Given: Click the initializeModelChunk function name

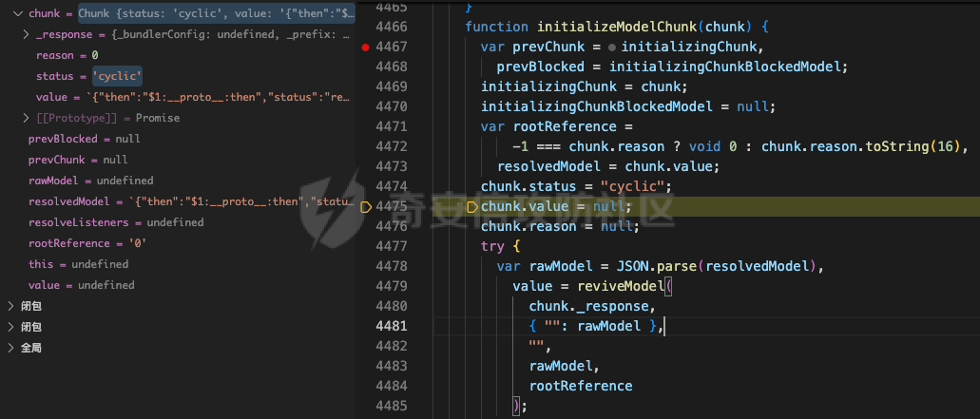Looking at the screenshot, I should 618,27.
